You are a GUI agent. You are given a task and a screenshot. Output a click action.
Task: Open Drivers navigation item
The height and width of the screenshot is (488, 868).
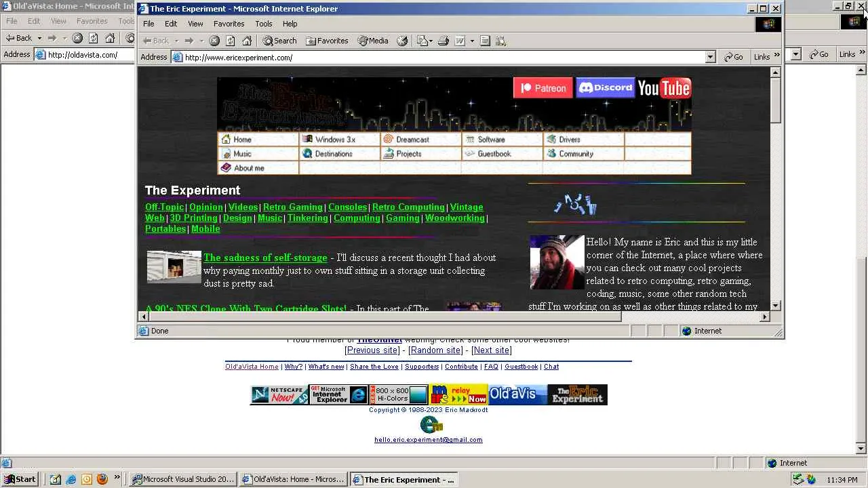pos(583,140)
